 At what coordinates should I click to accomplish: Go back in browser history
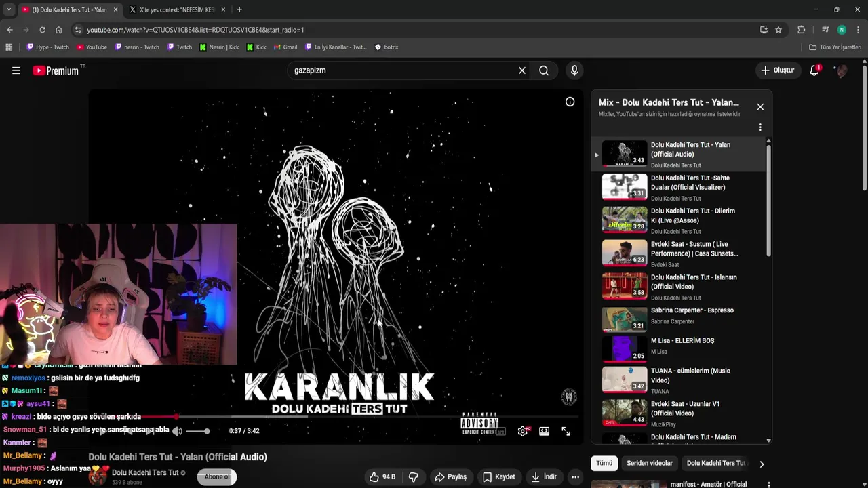(x=9, y=30)
